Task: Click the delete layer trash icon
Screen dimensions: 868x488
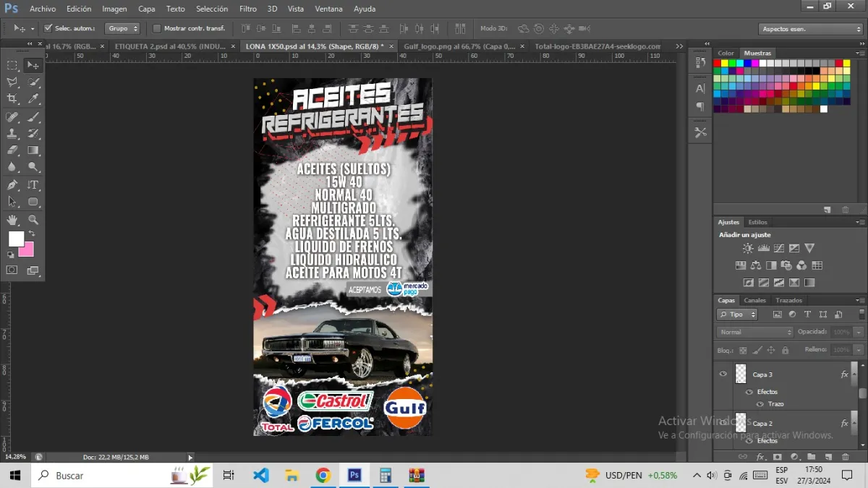Action: [x=845, y=457]
